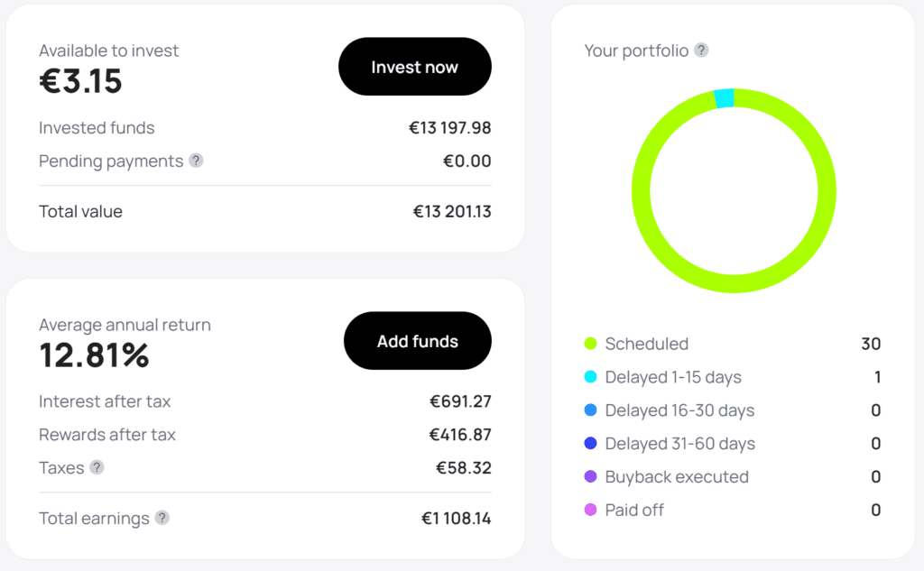
Task: Select the Delayed 31-60 days legend dot
Action: [590, 443]
